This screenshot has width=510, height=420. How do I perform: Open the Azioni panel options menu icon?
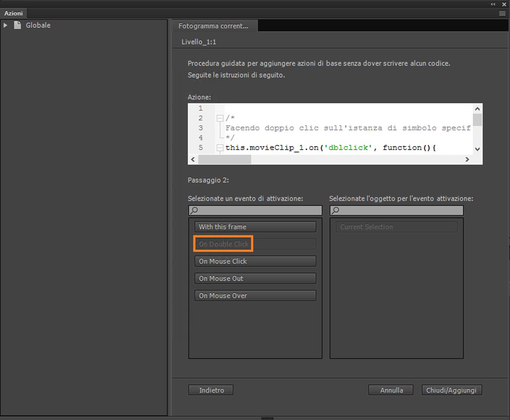(x=502, y=13)
